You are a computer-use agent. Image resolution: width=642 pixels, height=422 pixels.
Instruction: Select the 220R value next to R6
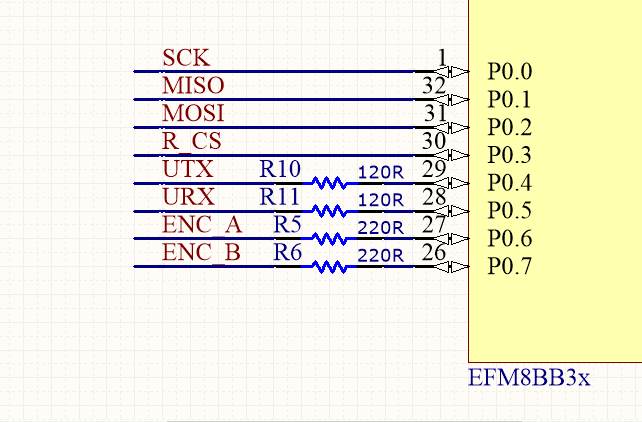(x=380, y=255)
